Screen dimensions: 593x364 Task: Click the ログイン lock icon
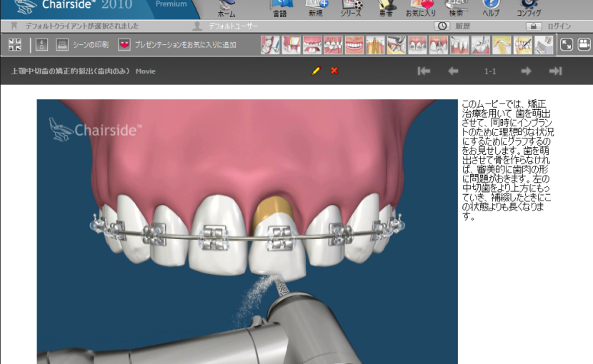(534, 26)
